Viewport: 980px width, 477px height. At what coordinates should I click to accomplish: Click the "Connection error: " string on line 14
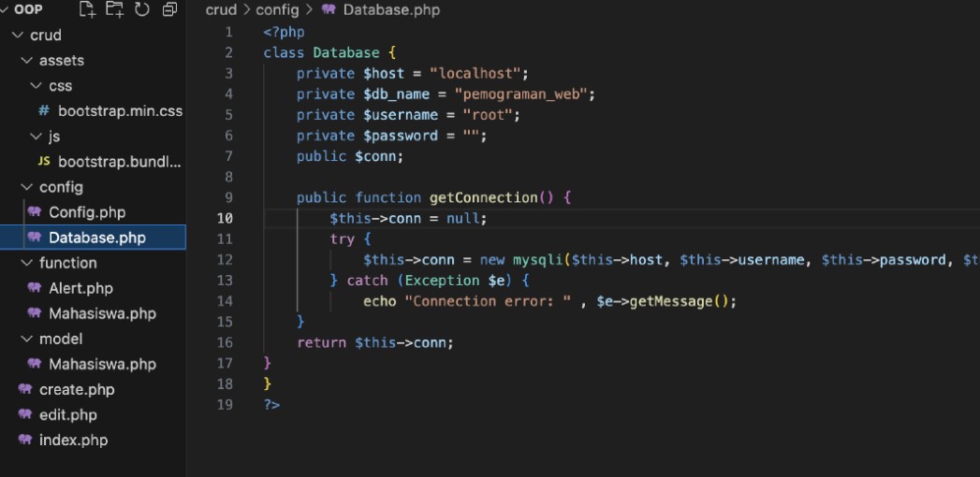point(488,301)
